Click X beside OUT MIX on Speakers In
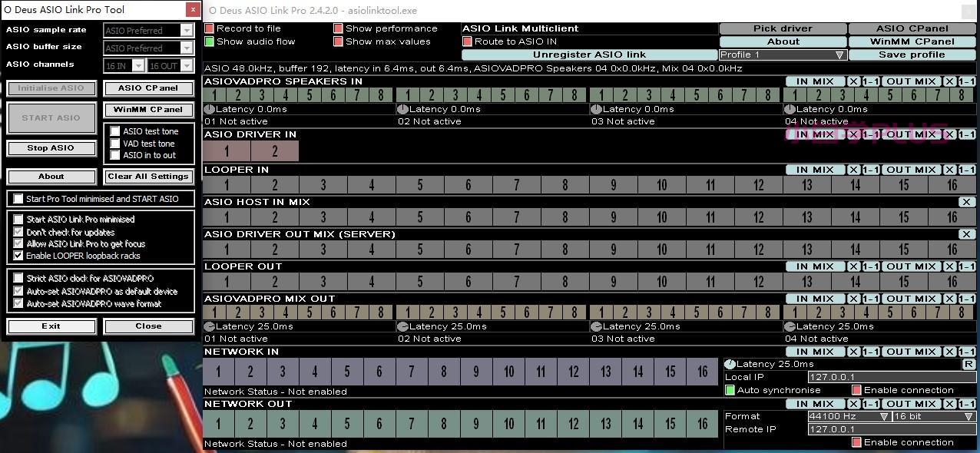 click(949, 81)
